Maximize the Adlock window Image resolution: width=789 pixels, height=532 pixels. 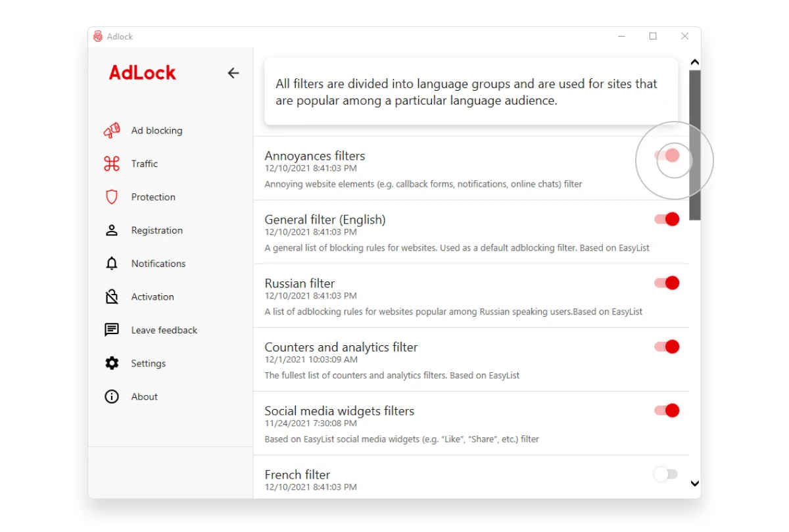click(653, 36)
